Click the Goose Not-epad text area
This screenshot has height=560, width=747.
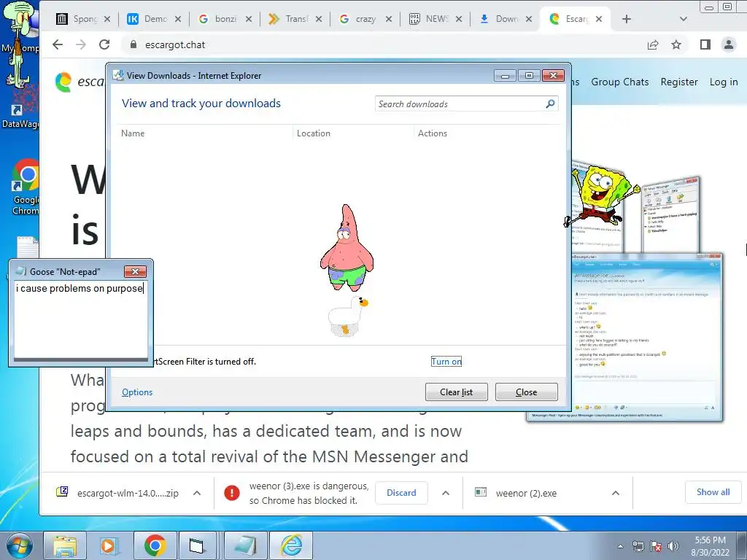pyautogui.click(x=80, y=319)
